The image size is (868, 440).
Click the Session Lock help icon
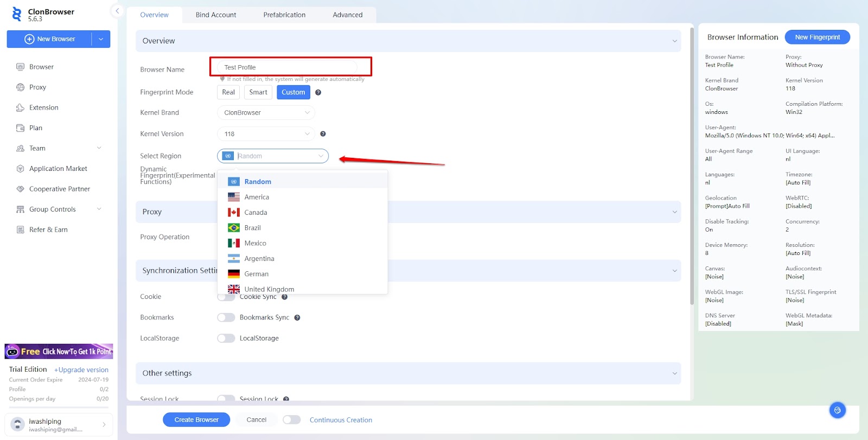click(x=286, y=399)
